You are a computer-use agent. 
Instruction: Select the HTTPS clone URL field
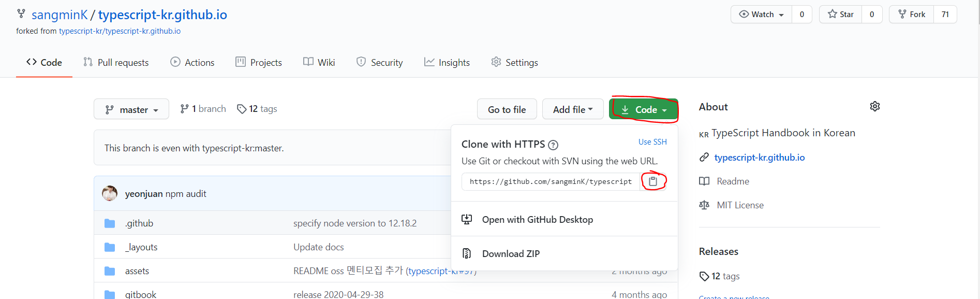pos(551,181)
